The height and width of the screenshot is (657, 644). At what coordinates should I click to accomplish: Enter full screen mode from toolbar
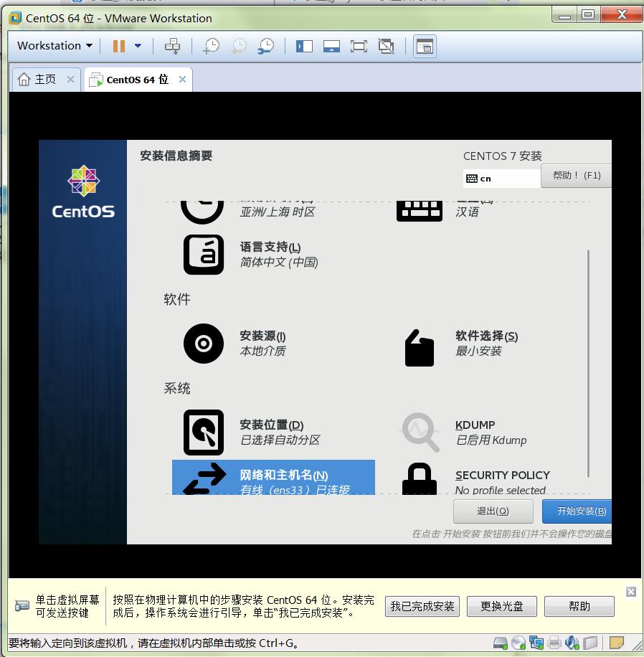pyautogui.click(x=358, y=46)
